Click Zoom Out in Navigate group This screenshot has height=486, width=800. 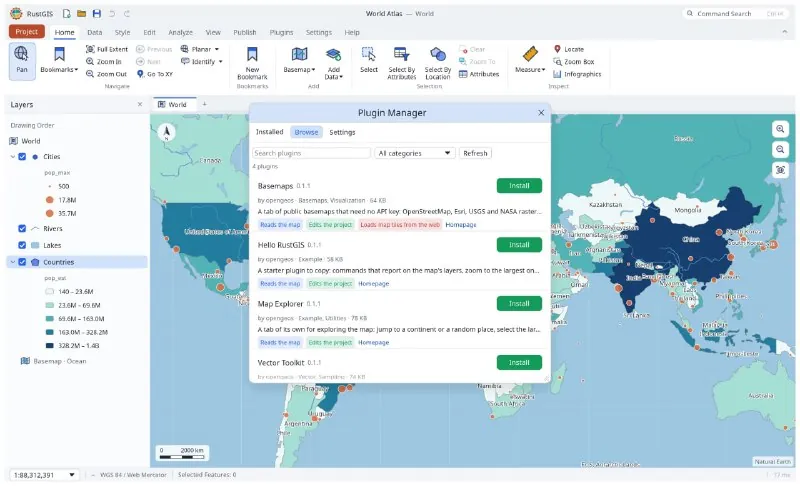106,74
